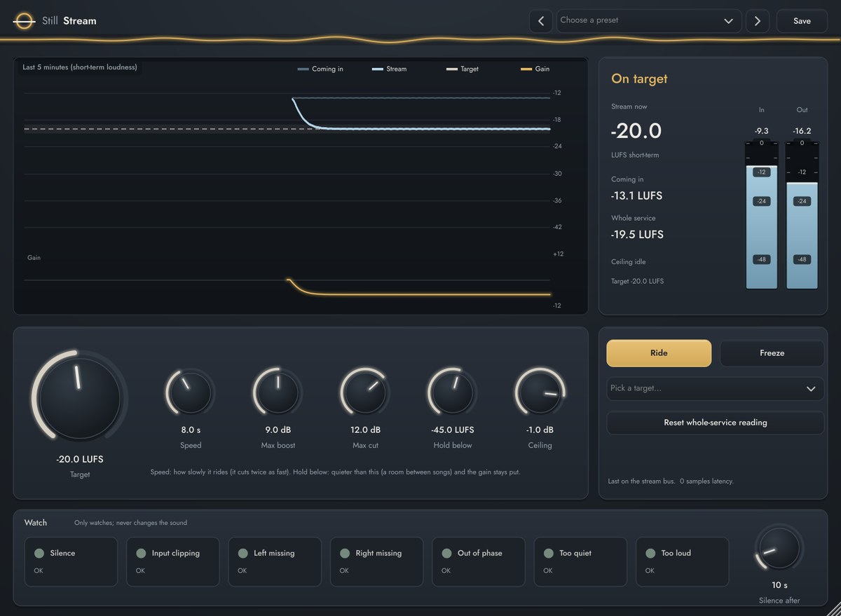
Task: Toggle the Coming in legend entry
Action: click(x=320, y=69)
